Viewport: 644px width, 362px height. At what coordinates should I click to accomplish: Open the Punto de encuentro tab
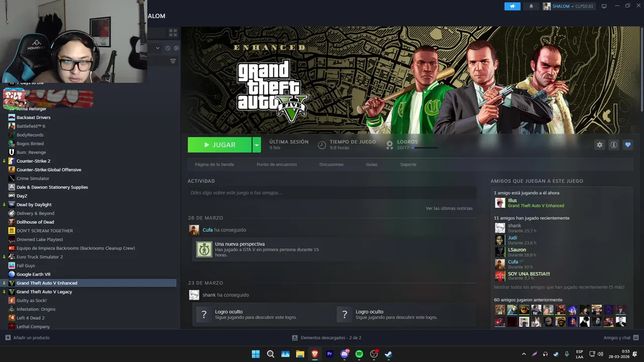click(277, 164)
